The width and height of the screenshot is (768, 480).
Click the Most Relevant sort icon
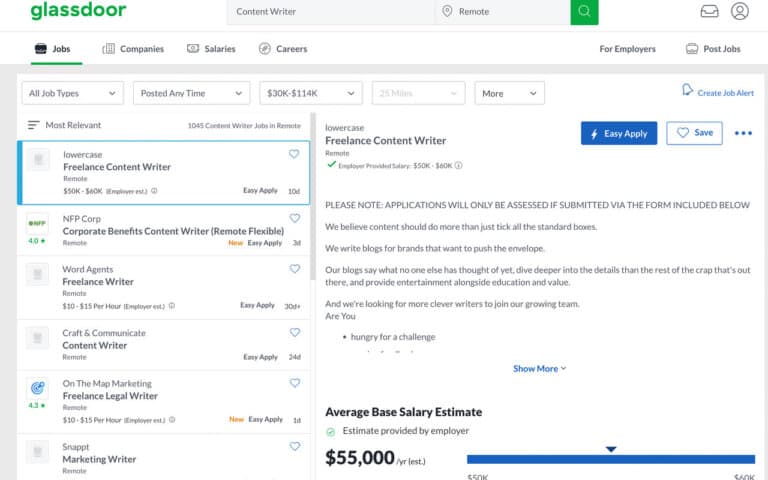point(33,126)
